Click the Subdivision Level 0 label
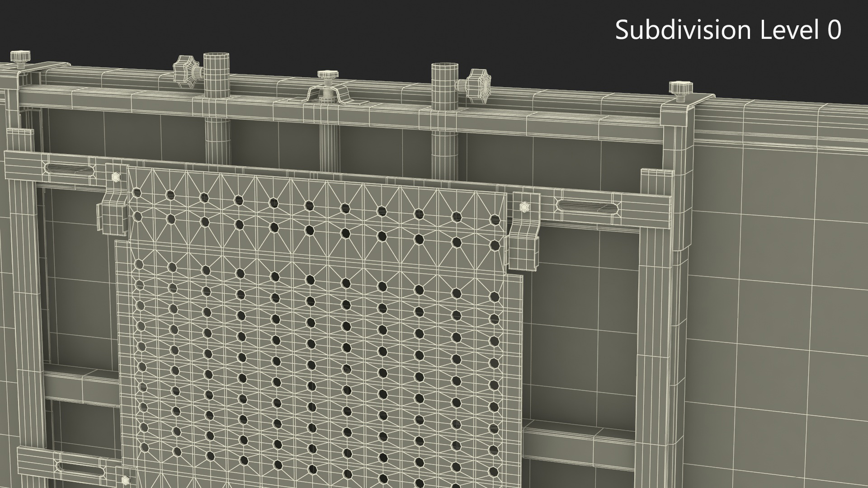Image resolution: width=868 pixels, height=488 pixels. tap(728, 30)
